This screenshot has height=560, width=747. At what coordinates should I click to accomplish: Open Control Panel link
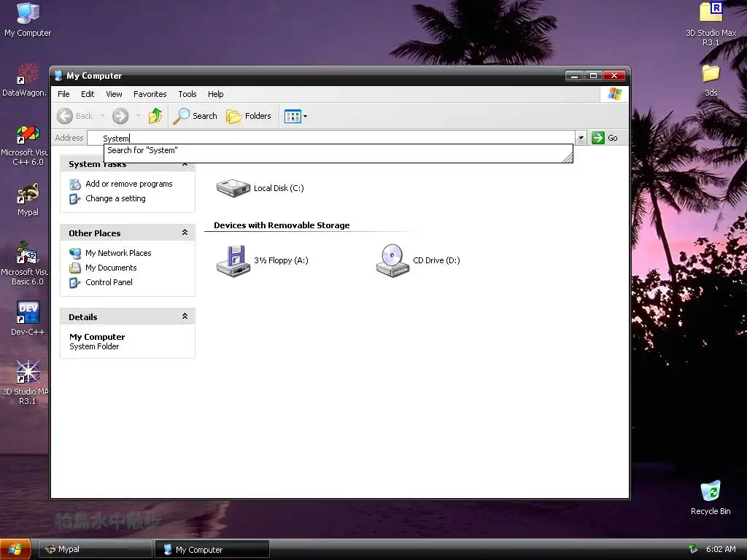point(109,282)
